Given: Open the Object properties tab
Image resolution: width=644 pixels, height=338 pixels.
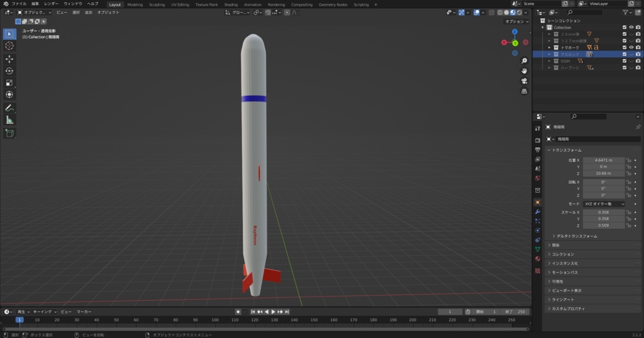Looking at the screenshot, I should pyautogui.click(x=538, y=202).
